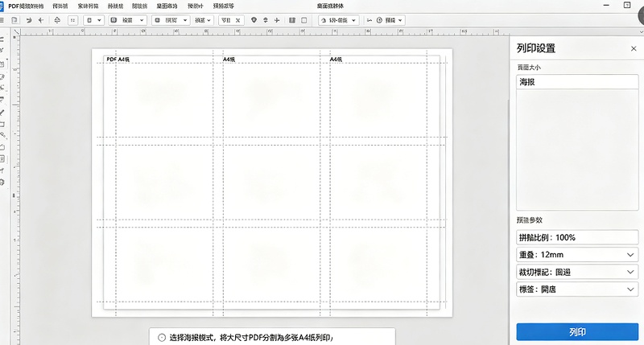Open the page icon dropdown in toolbar
644x345 pixels.
point(93,20)
